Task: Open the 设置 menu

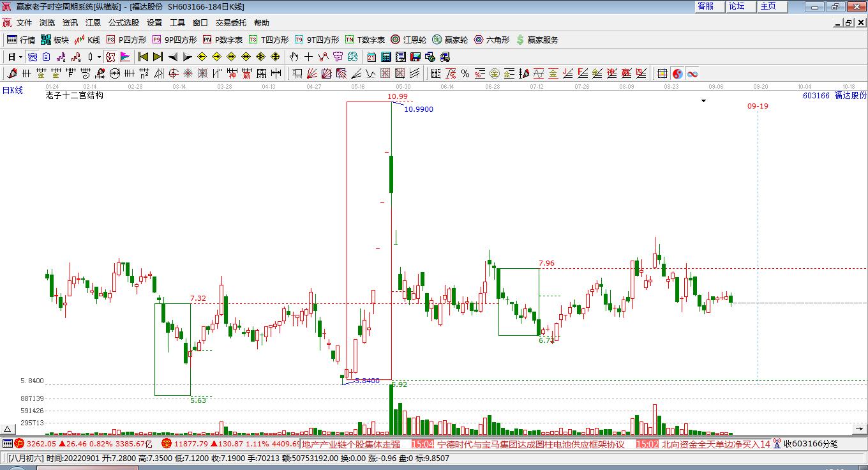Action: point(154,22)
